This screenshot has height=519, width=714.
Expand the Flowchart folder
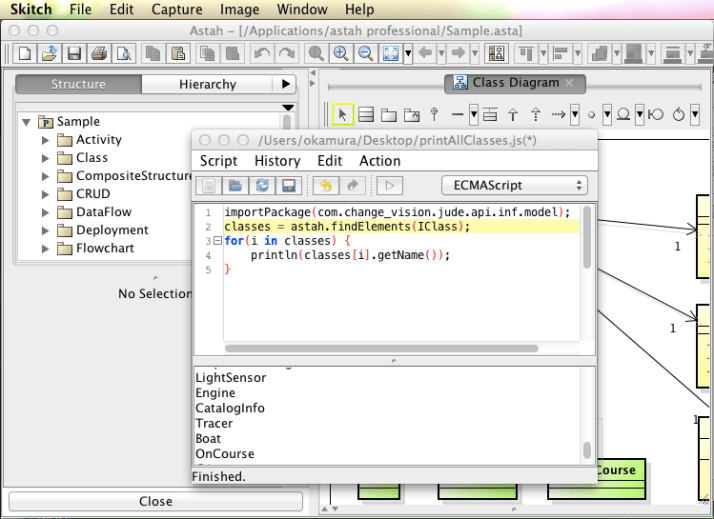(x=45, y=249)
